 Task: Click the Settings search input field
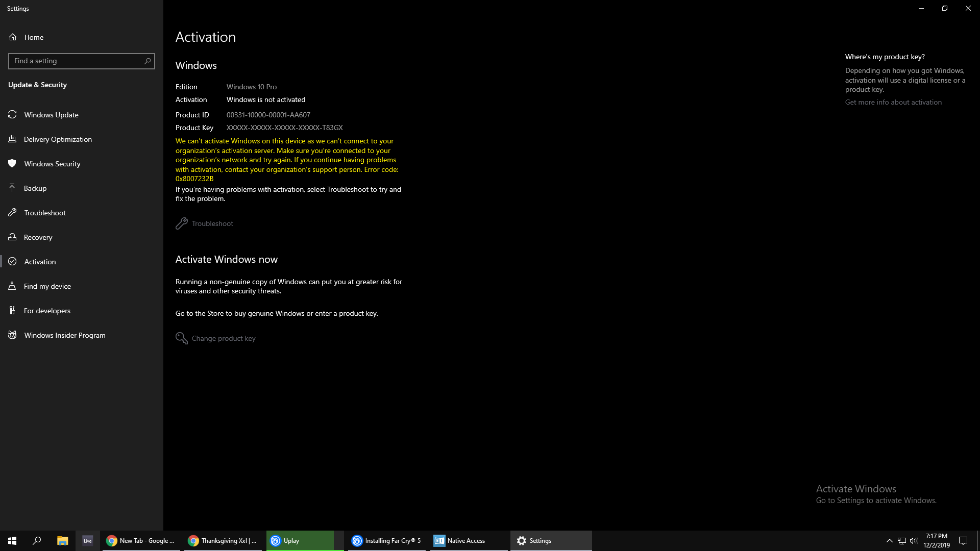click(81, 61)
